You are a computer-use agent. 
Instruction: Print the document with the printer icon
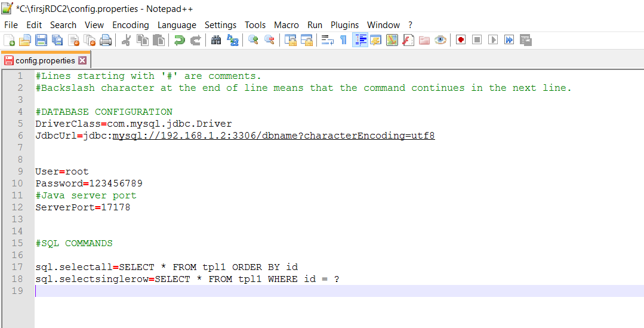106,40
